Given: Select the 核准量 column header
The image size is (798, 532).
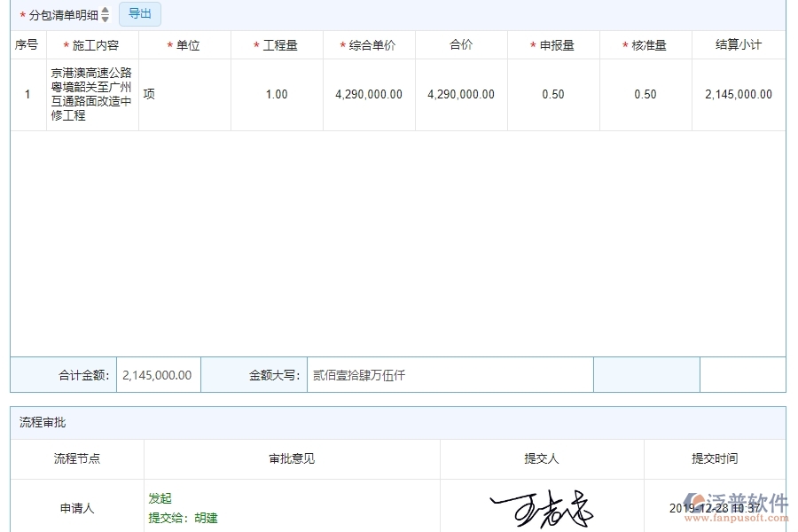Looking at the screenshot, I should point(645,44).
